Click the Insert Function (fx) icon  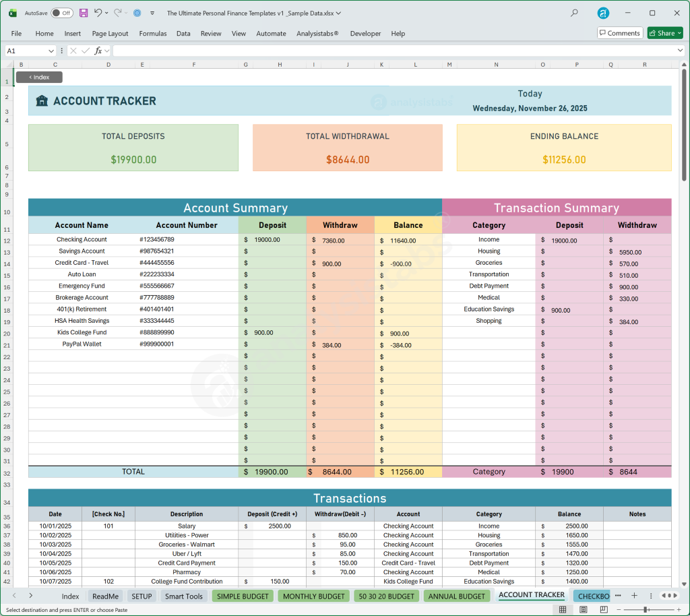[x=100, y=50]
